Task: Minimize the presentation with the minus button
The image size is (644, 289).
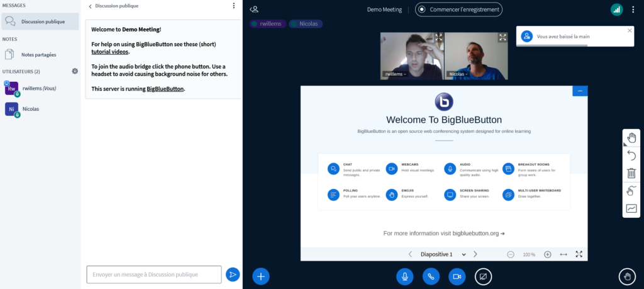Action: pos(580,91)
